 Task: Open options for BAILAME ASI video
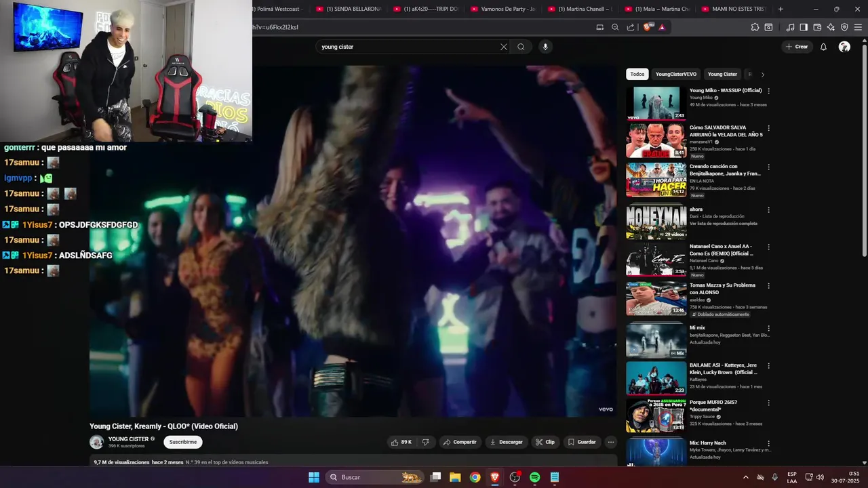768,366
